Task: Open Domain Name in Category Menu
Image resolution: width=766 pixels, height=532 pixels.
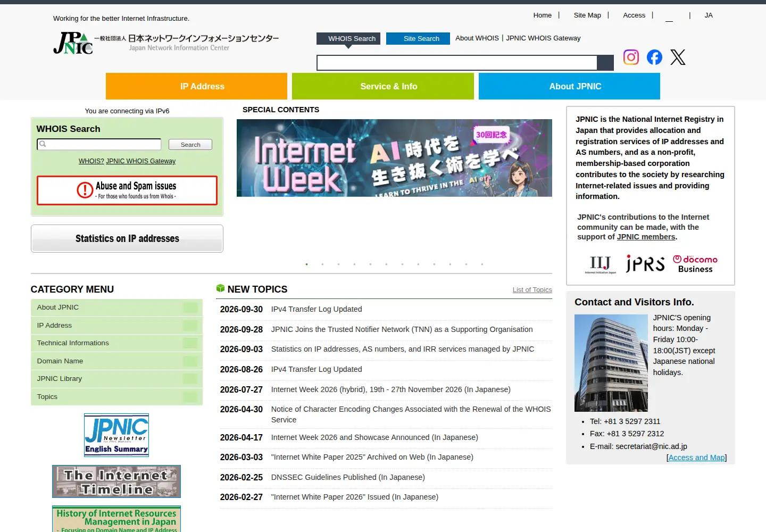Action: pos(116,361)
